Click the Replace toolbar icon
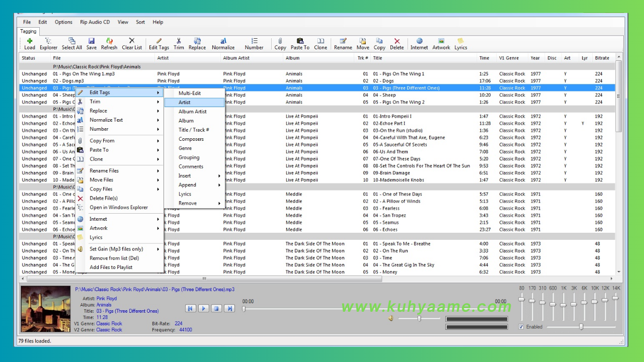This screenshot has width=644, height=362. (x=197, y=41)
